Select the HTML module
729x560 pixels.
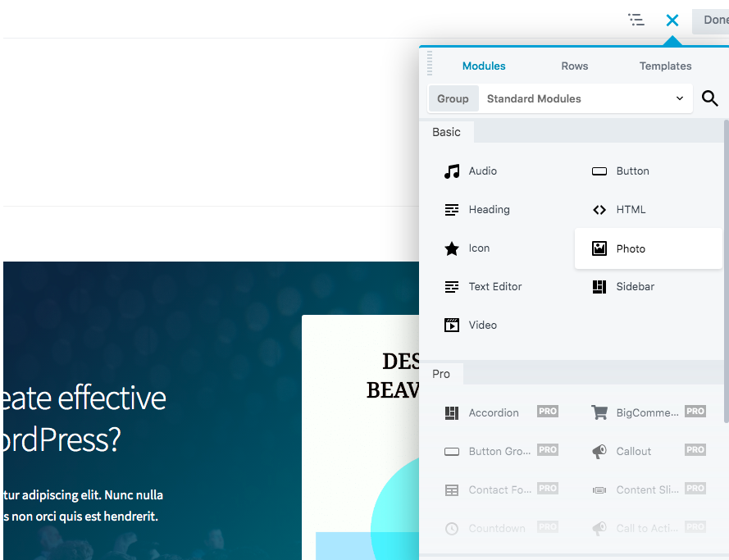[x=631, y=210]
